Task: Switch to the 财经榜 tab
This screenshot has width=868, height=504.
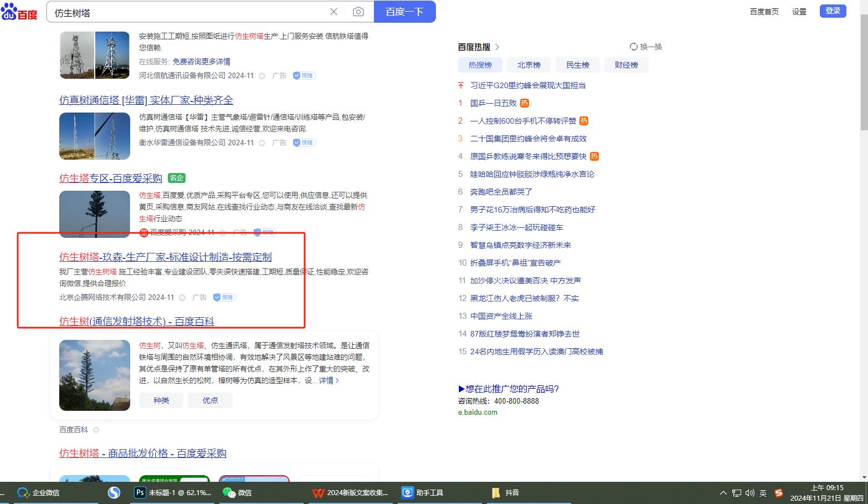Action: click(626, 65)
